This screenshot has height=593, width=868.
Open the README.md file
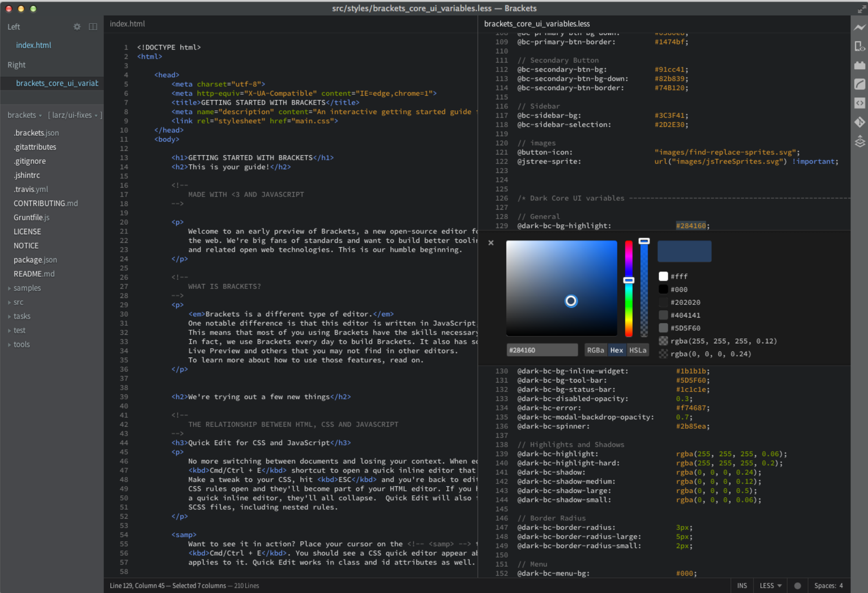34,274
